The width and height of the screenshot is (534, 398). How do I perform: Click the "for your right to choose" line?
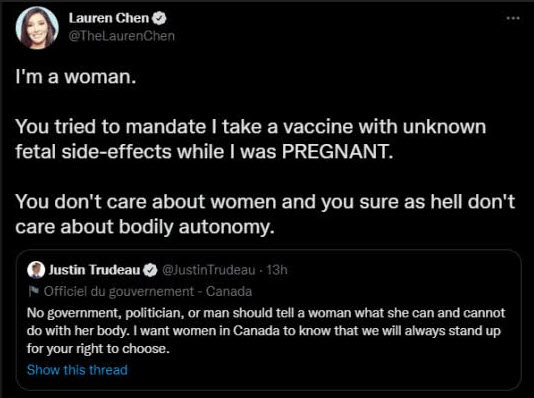[98, 349]
